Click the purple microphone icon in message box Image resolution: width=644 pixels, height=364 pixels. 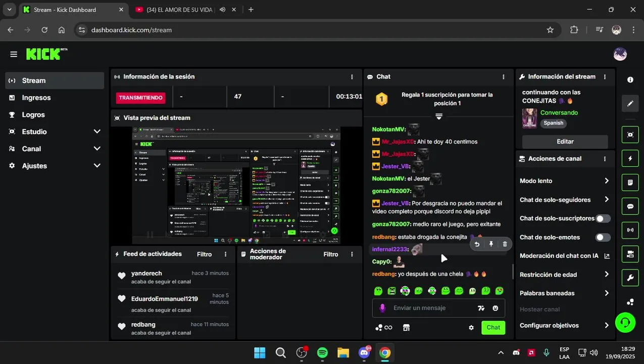(x=382, y=308)
